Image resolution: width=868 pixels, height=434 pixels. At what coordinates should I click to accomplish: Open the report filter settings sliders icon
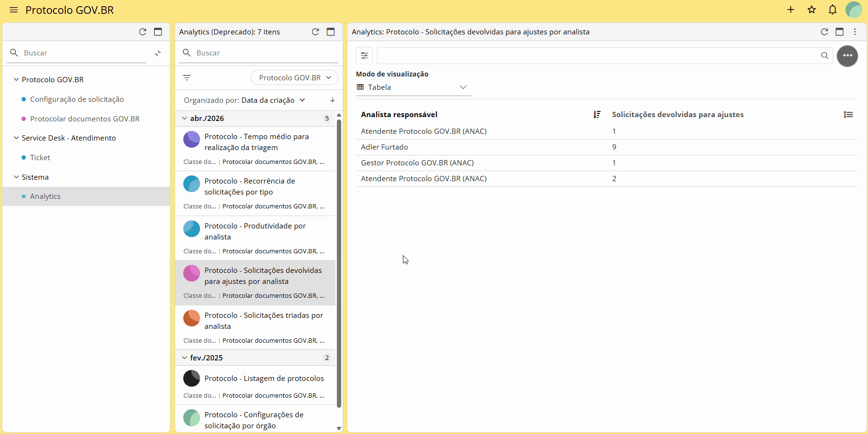(365, 55)
